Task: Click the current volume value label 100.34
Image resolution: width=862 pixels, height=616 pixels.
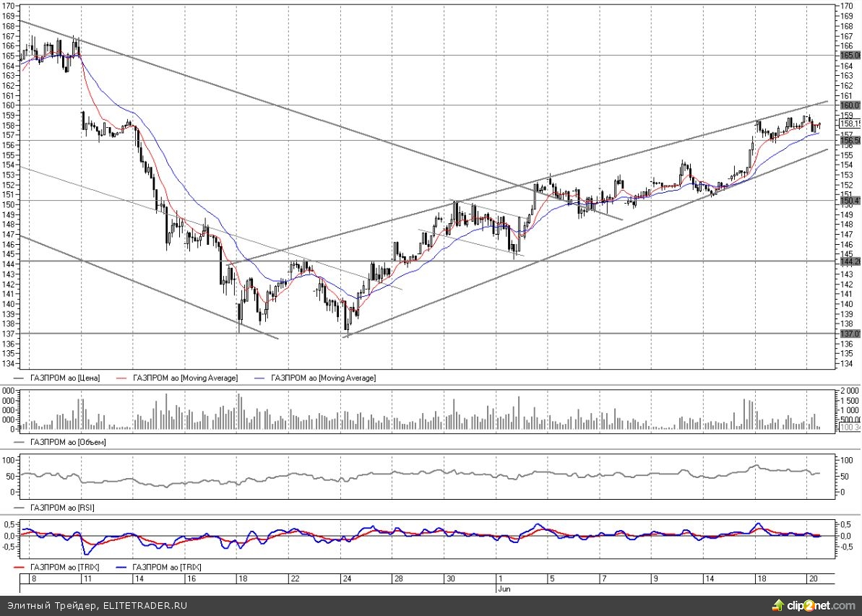Action: click(x=850, y=428)
